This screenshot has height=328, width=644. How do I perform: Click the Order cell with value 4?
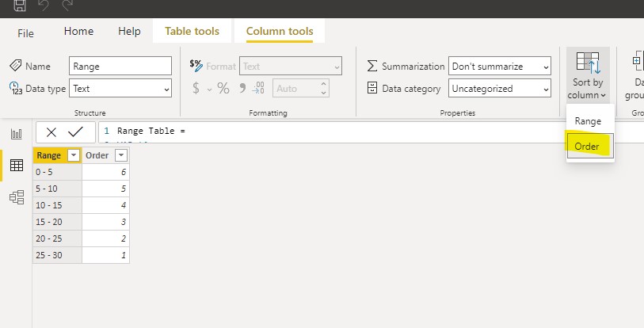click(105, 205)
